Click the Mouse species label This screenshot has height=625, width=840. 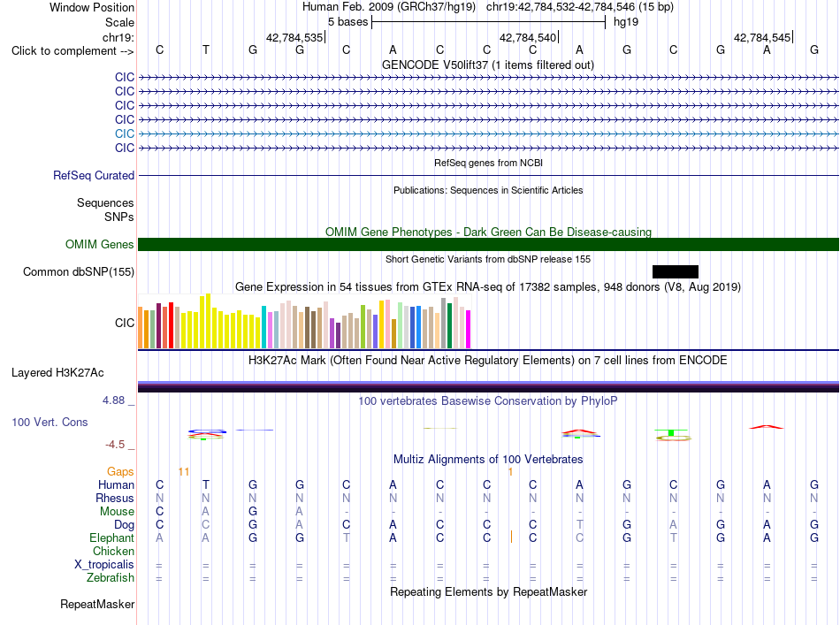(x=117, y=512)
